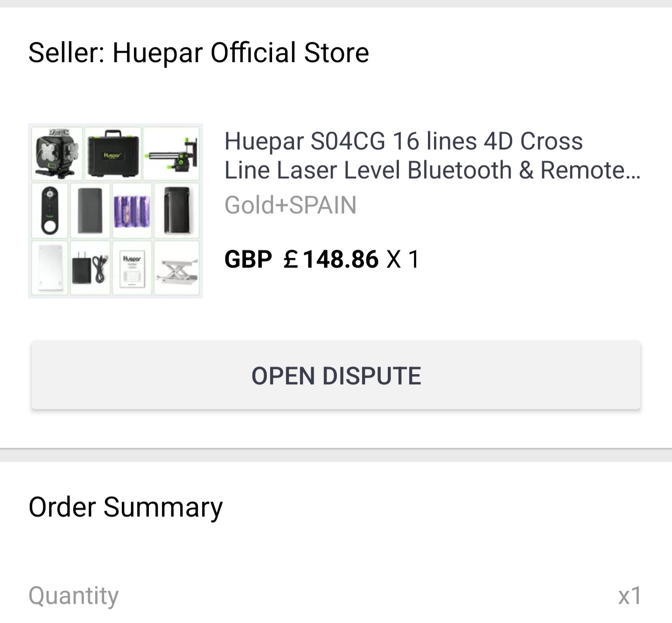Screen dimensions: 672x623
Task: Tap the white mounting plate picture
Action: pyautogui.click(x=50, y=268)
